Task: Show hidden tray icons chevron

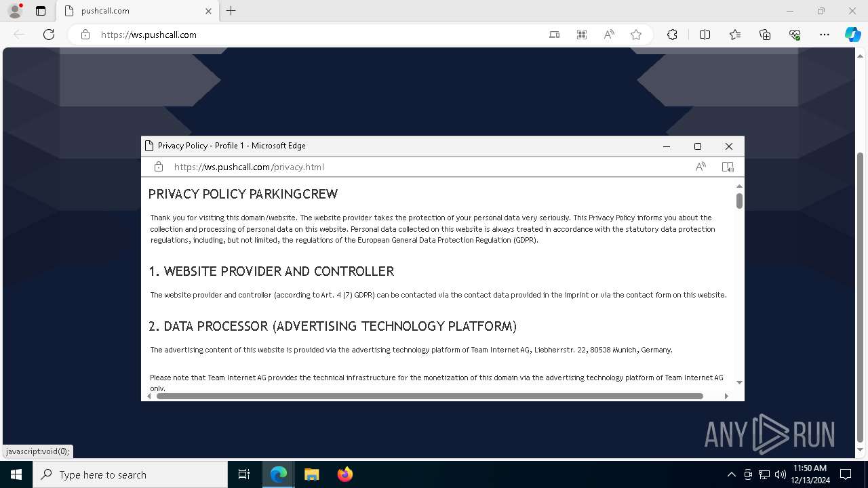Action: pyautogui.click(x=731, y=474)
